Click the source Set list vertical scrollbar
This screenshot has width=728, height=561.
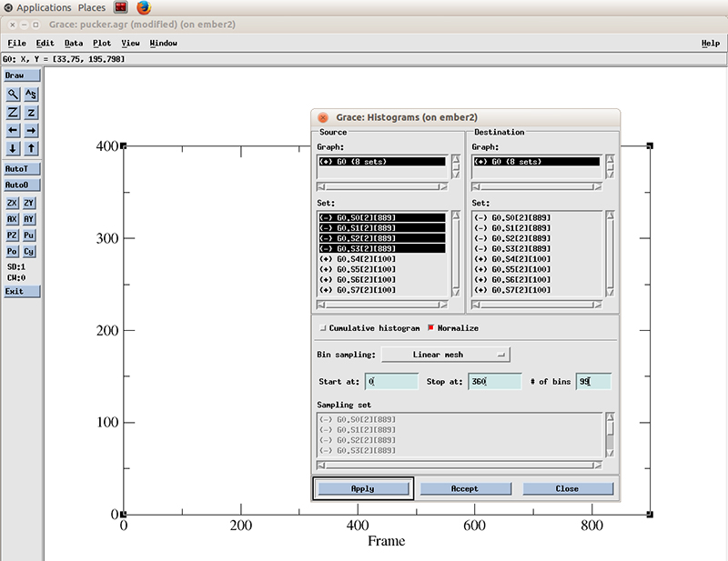(x=456, y=253)
